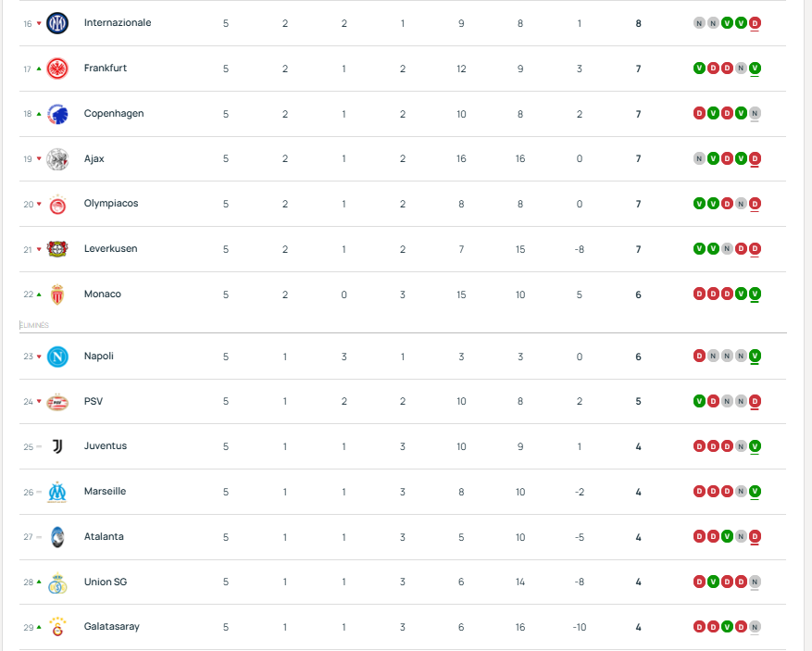
Task: Open the Copenhagen club crest
Action: point(57,114)
